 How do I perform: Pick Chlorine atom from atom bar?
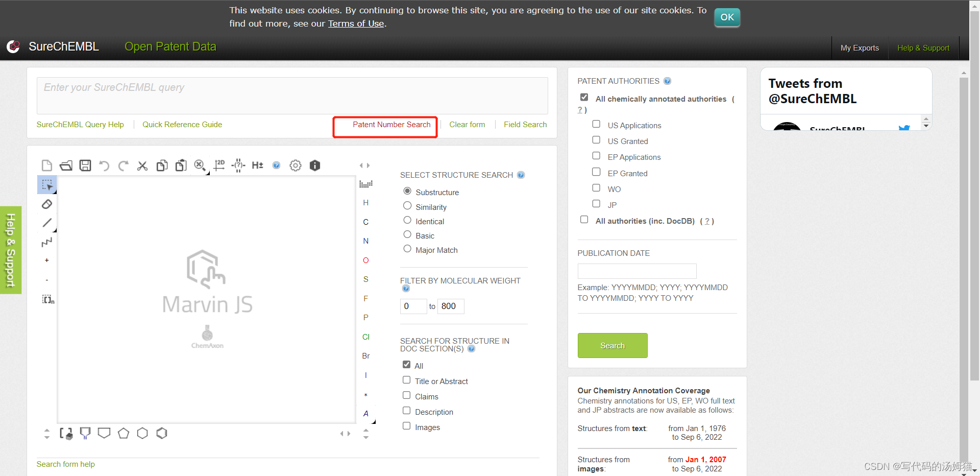point(366,337)
